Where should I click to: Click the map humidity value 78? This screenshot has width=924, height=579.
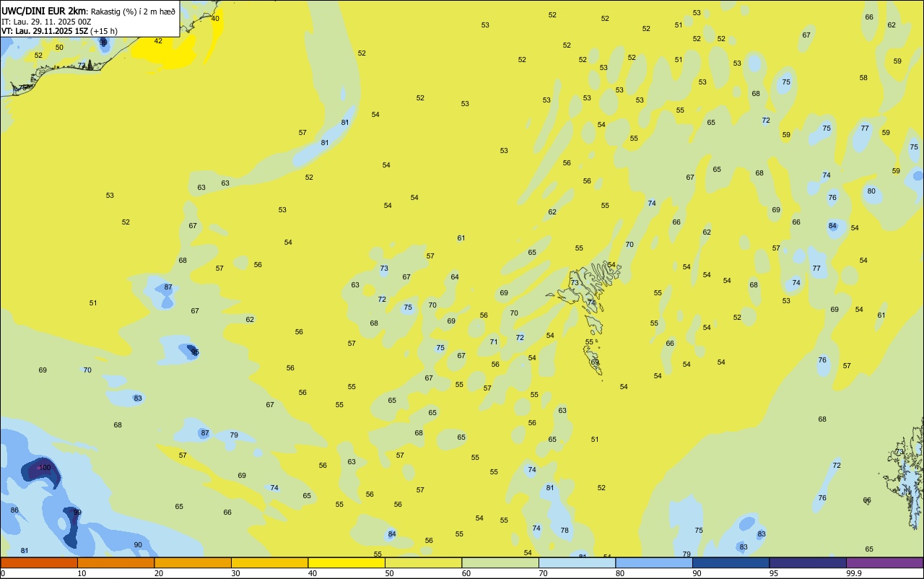tap(565, 531)
